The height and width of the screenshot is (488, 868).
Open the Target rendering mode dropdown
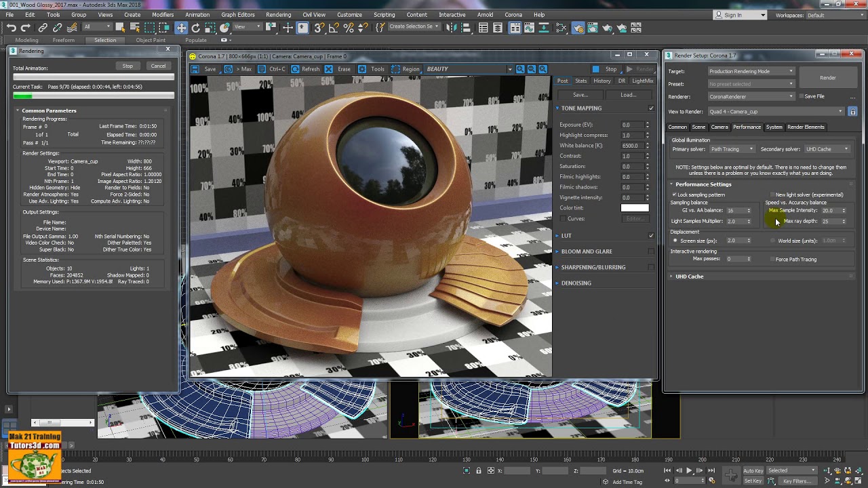click(x=751, y=71)
